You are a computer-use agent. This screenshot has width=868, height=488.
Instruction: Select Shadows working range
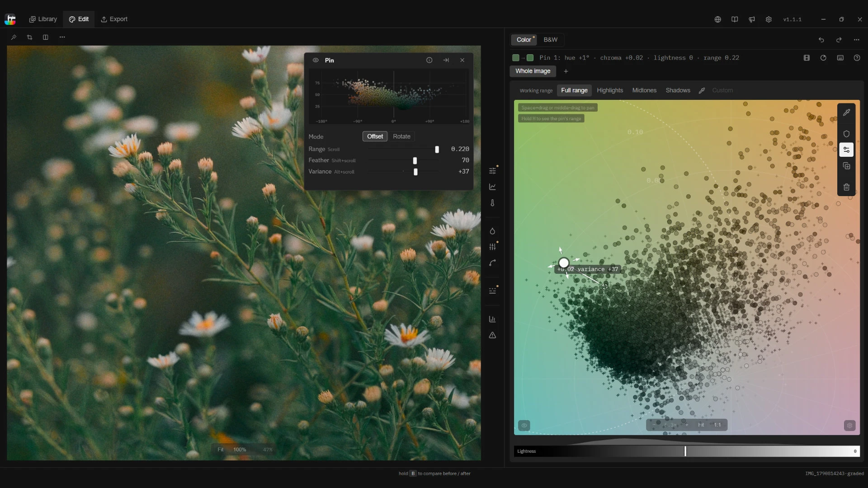tap(678, 90)
